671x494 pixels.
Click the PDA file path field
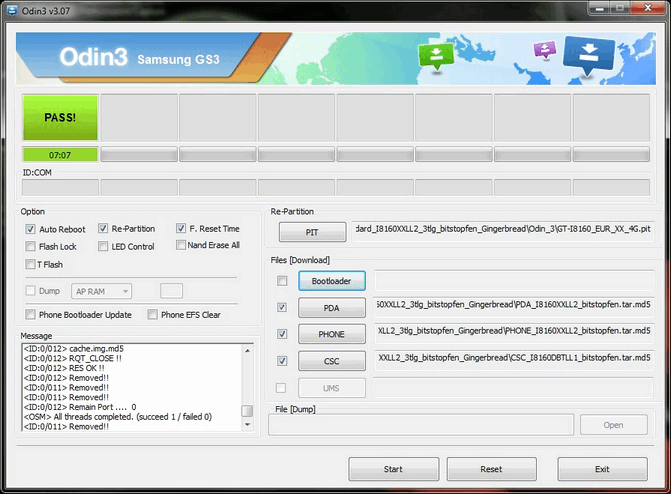click(514, 307)
